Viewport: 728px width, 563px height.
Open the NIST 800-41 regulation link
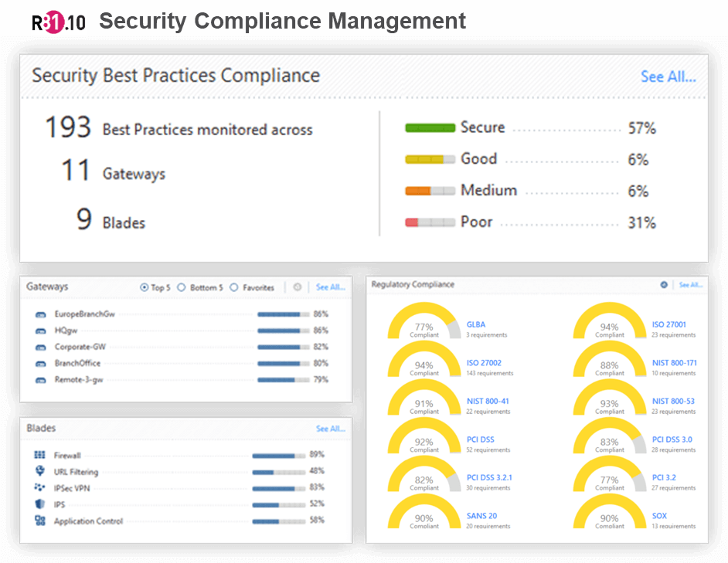(x=488, y=401)
